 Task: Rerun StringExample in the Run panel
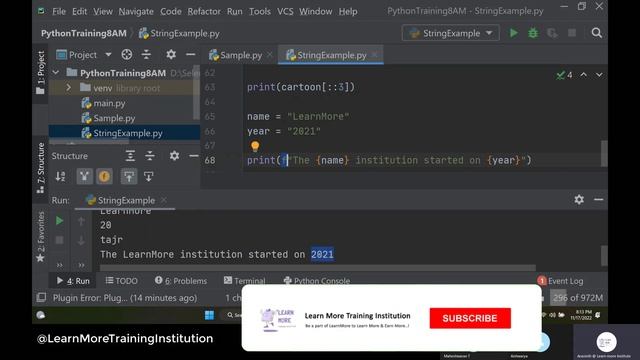(x=60, y=220)
